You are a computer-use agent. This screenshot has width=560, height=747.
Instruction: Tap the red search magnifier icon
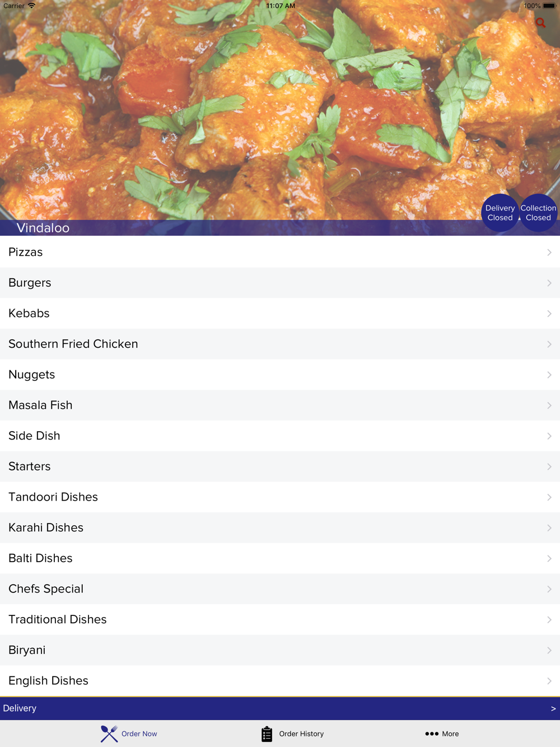point(540,23)
